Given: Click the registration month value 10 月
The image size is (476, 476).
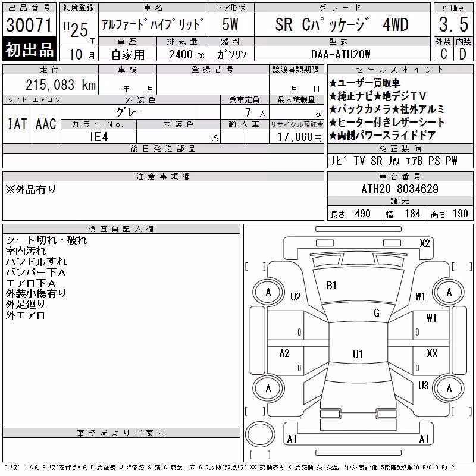Looking at the screenshot, I should tap(82, 54).
